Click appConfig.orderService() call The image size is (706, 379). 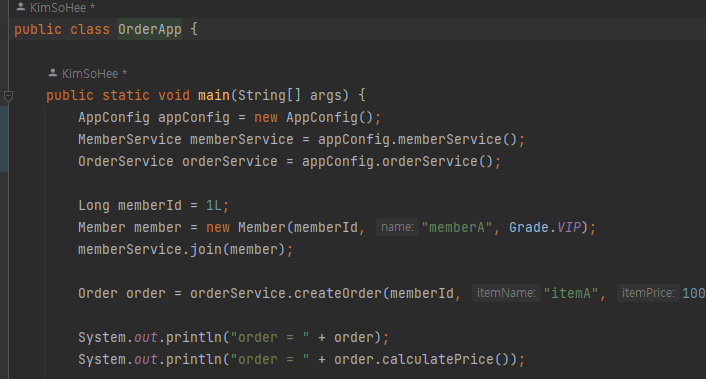click(398, 162)
